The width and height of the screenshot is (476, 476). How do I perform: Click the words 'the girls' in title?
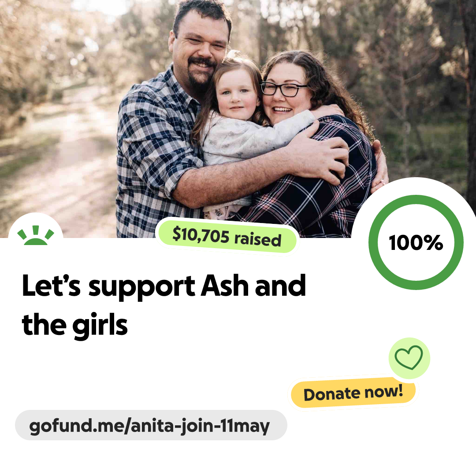(x=74, y=325)
